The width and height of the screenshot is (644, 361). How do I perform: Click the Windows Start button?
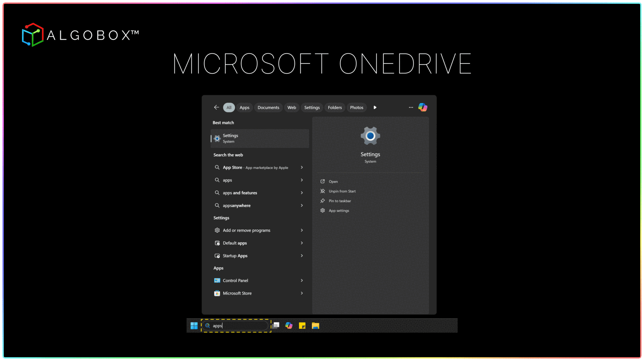click(x=194, y=325)
